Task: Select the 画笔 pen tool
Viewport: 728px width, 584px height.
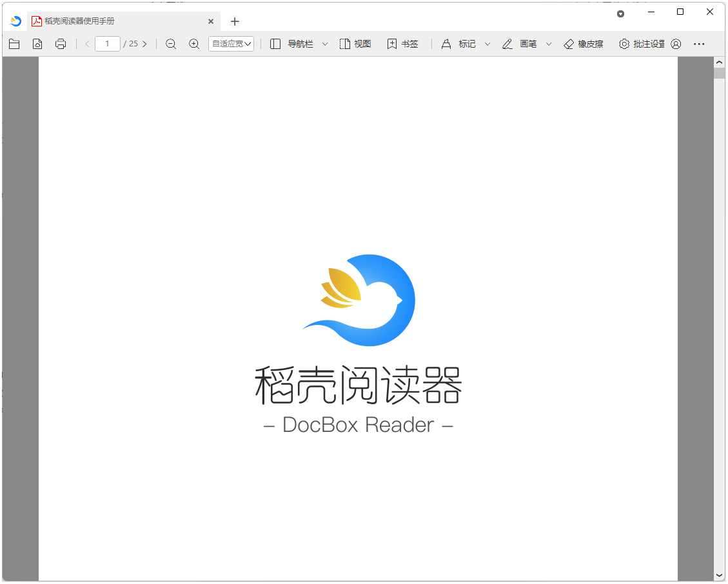Action: coord(519,44)
